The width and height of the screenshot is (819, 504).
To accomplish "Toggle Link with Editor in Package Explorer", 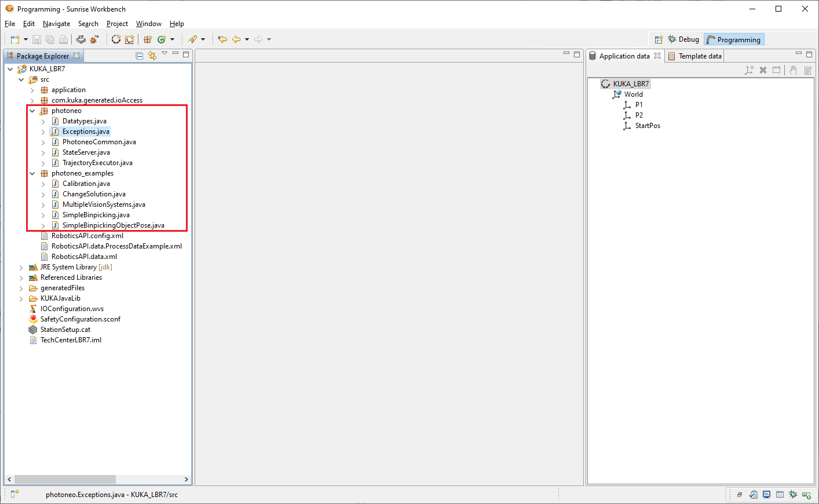I will (152, 56).
